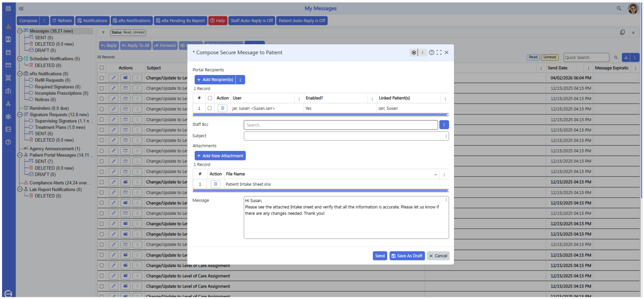Screen dimensions: 644x299
Task: Click the copy icon in filter bar
Action: 622,32
